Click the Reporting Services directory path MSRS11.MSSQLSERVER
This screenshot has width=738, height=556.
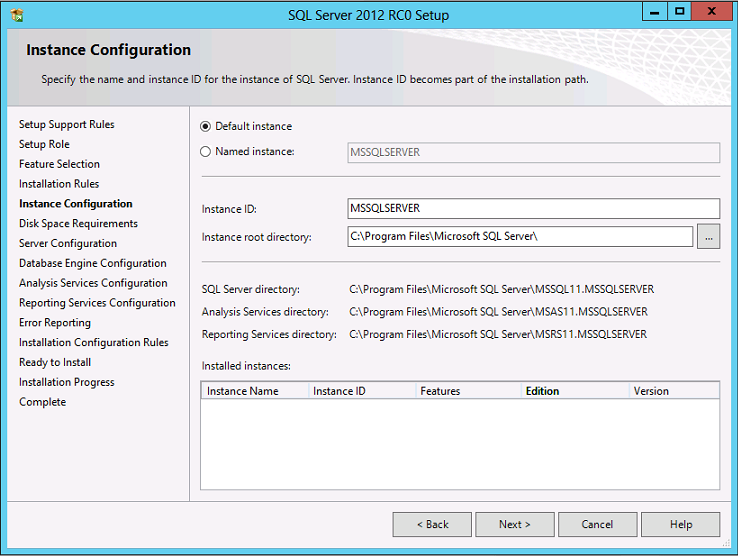tap(498, 334)
